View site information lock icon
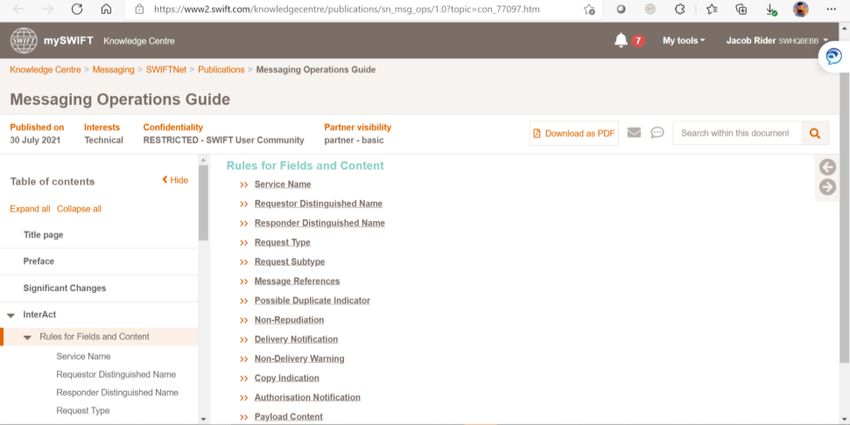This screenshot has width=850, height=425. 139,9
